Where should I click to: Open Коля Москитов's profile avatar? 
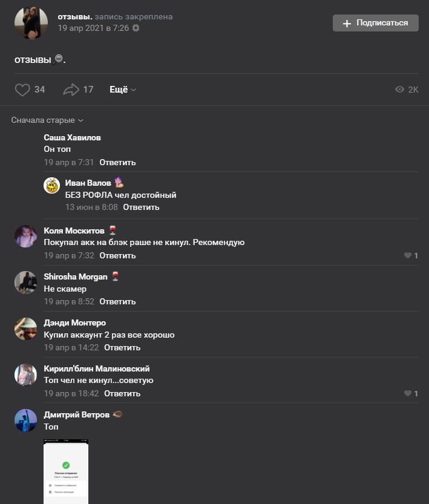[x=25, y=236]
